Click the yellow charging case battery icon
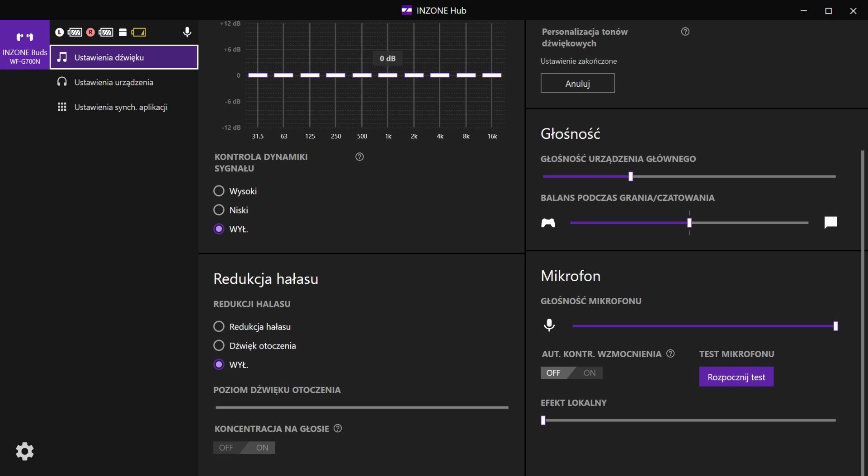 (x=139, y=32)
